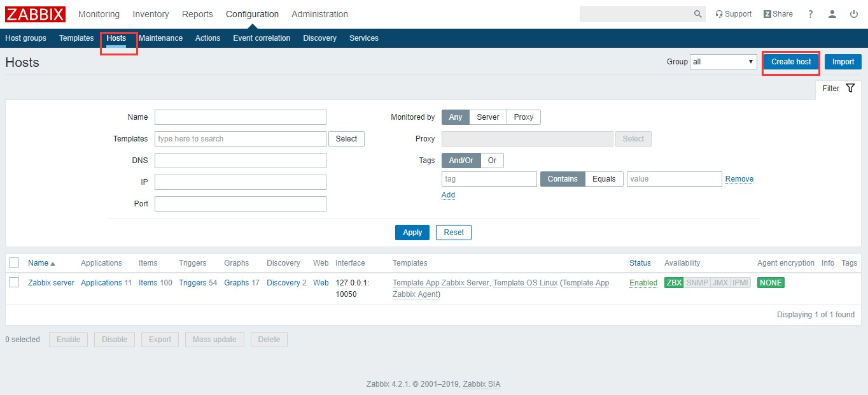Sort hosts by Status column
This screenshot has height=395, width=868.
pos(640,263)
